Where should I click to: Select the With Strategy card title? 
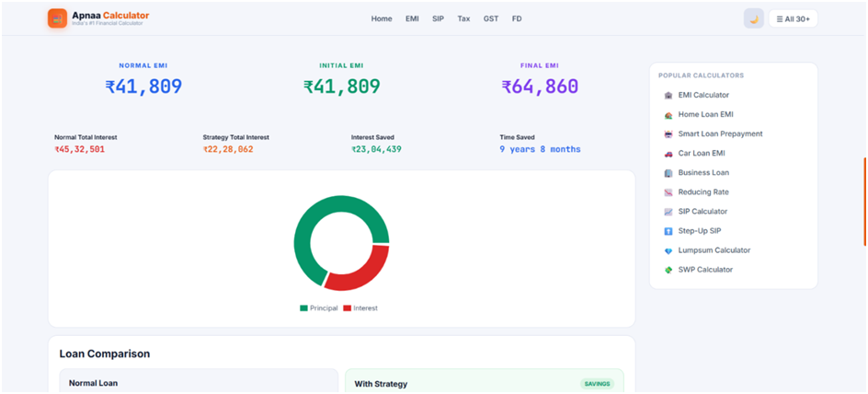point(381,384)
